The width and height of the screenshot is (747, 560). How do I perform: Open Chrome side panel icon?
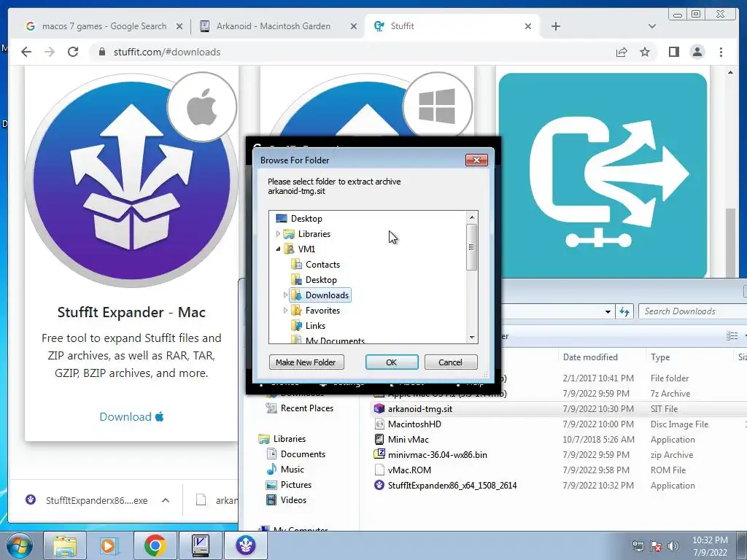(673, 52)
